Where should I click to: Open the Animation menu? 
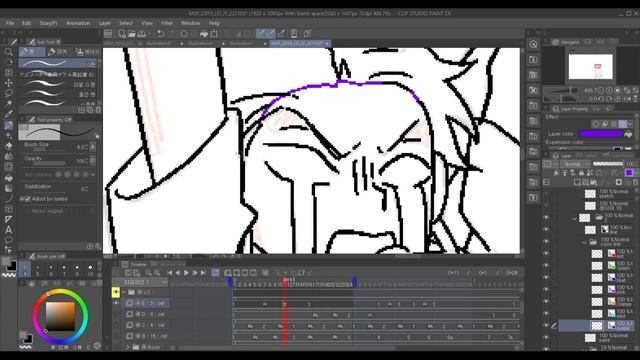[78, 23]
